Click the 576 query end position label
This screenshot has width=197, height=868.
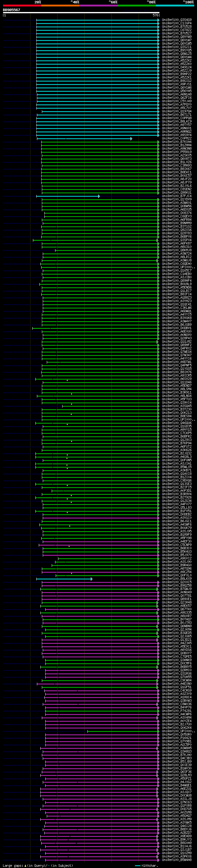(x=155, y=15)
